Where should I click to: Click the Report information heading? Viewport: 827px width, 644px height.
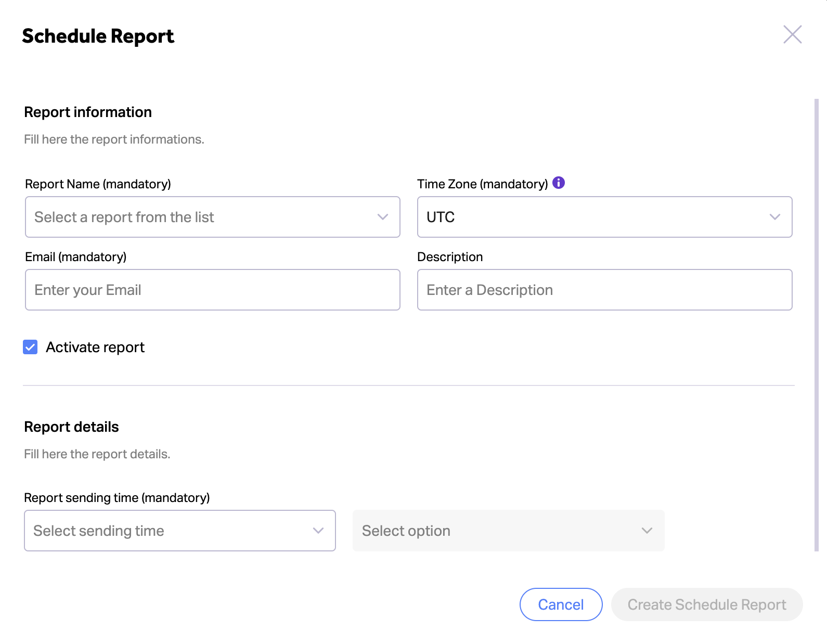point(88,112)
